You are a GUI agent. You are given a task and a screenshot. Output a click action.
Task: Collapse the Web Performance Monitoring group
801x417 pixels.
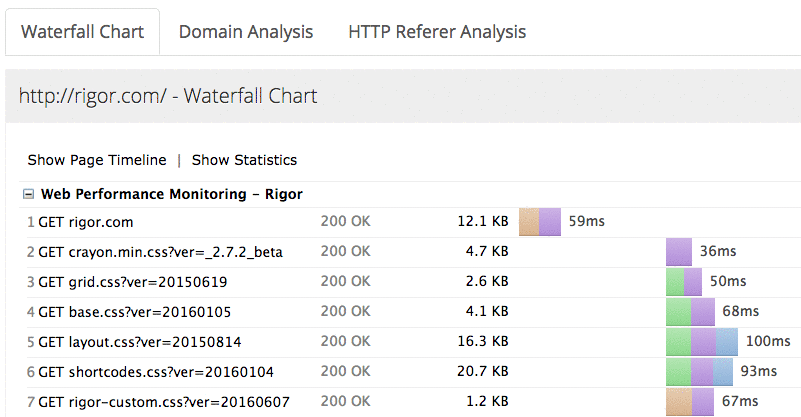pos(29,194)
